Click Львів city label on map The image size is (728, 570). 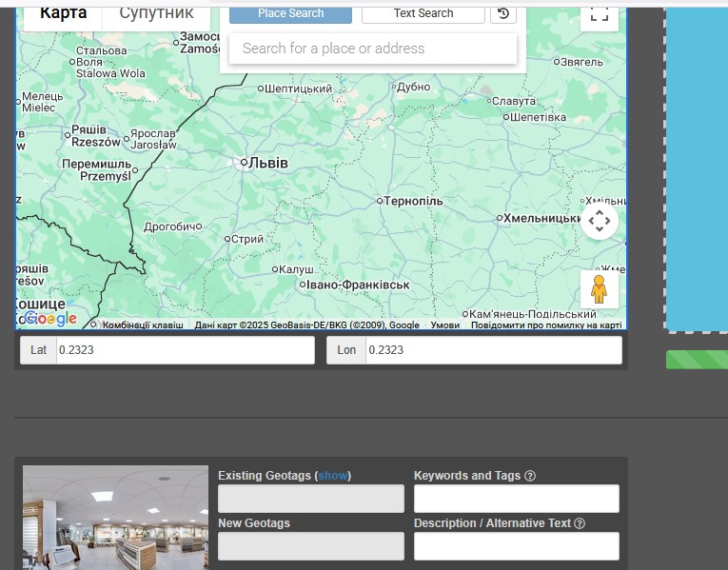click(268, 163)
